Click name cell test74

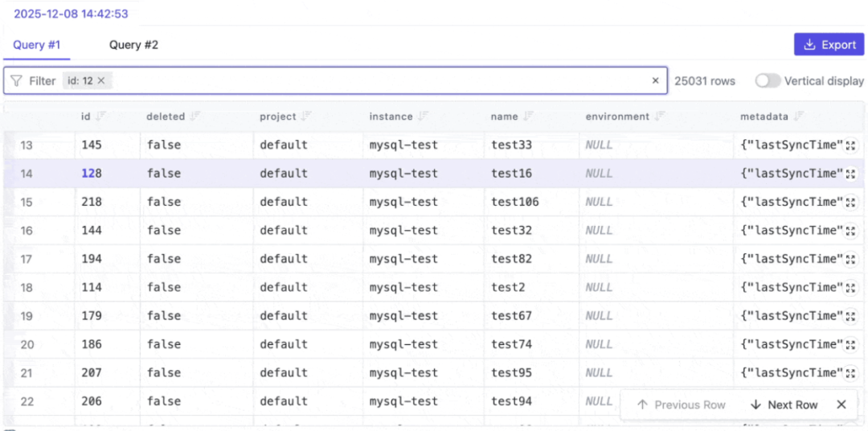coord(511,345)
